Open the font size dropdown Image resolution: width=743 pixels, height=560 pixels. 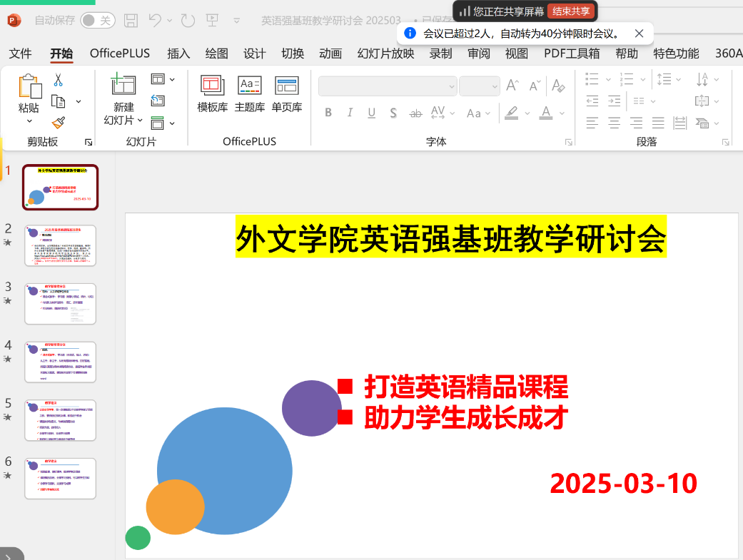point(495,86)
